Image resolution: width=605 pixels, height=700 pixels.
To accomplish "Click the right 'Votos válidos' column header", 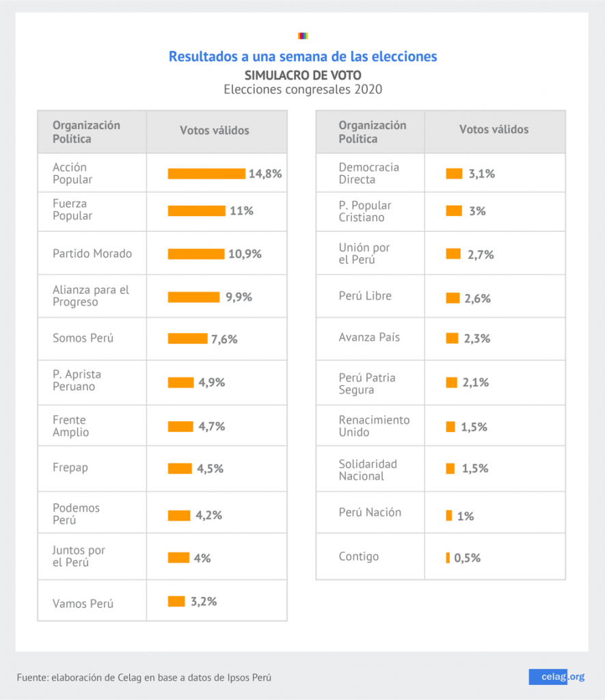I will point(494,129).
